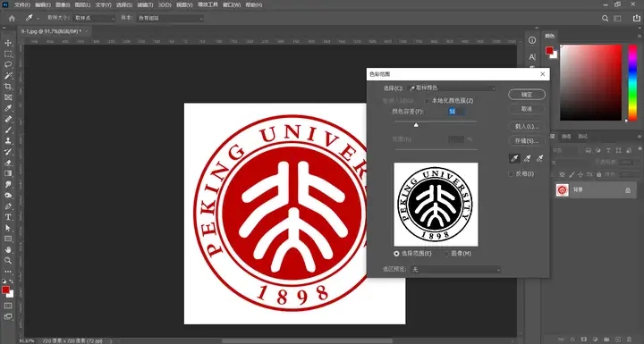
Task: Click the layer lock icon on 背景 layer
Action: point(628,190)
